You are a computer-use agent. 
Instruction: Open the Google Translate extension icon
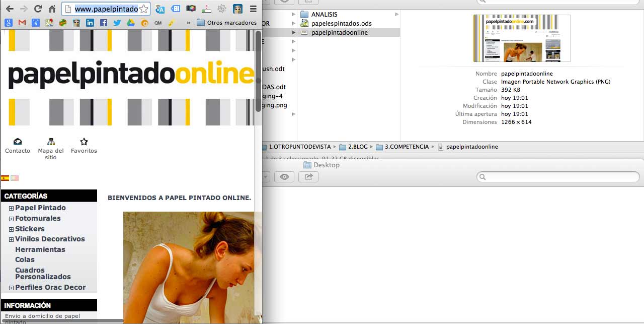160,9
